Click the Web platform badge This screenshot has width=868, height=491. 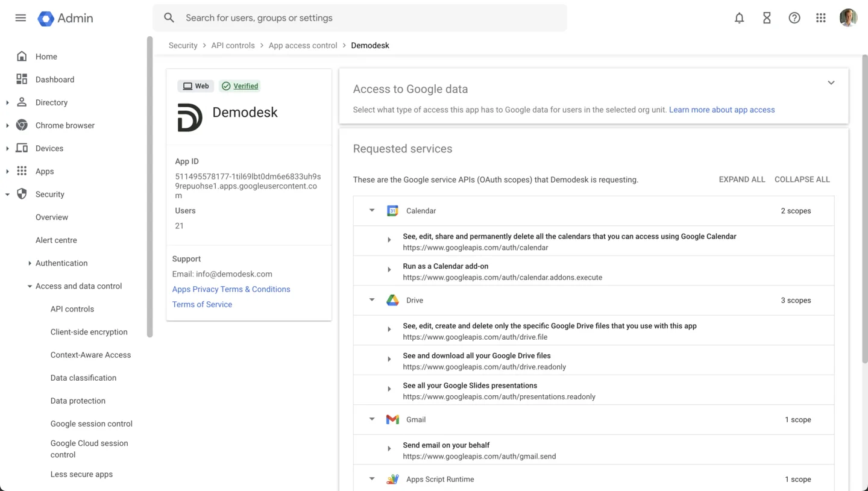[x=195, y=86]
